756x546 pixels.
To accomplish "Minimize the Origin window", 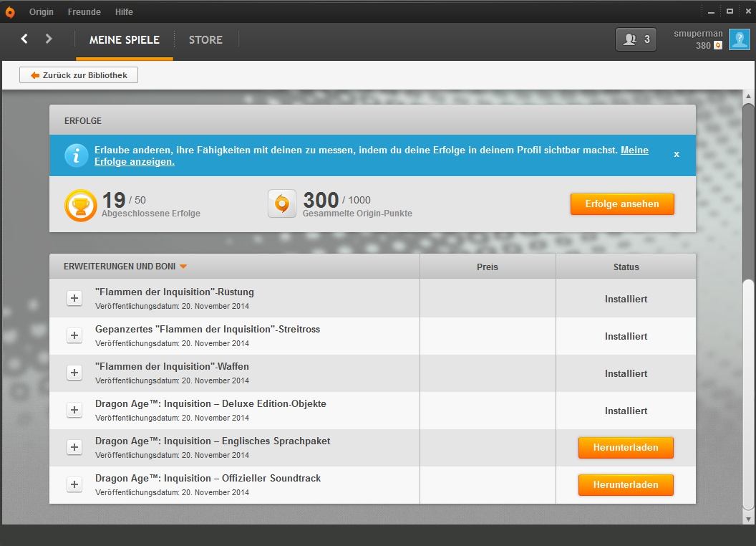I will (x=711, y=12).
